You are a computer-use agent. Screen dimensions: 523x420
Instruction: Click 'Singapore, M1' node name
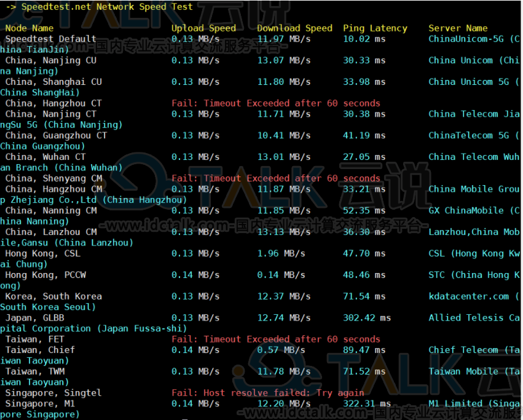(x=40, y=404)
